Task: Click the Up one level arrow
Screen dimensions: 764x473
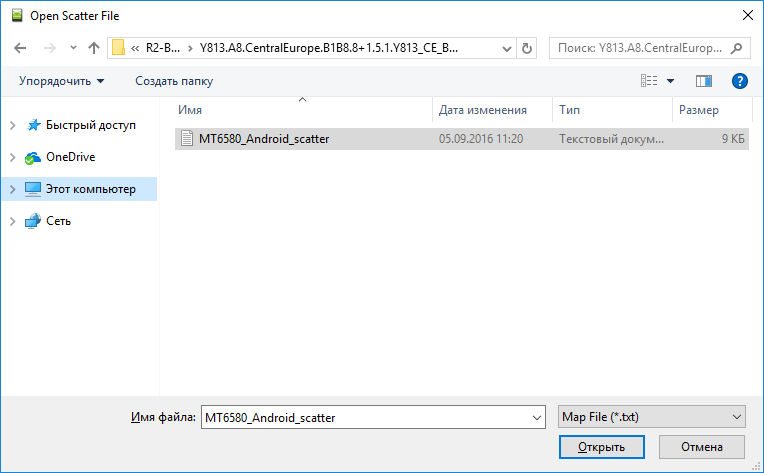Action: tap(94, 47)
